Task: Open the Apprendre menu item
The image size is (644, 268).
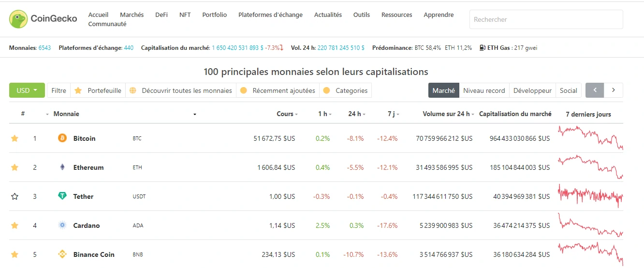Action: pyautogui.click(x=439, y=15)
